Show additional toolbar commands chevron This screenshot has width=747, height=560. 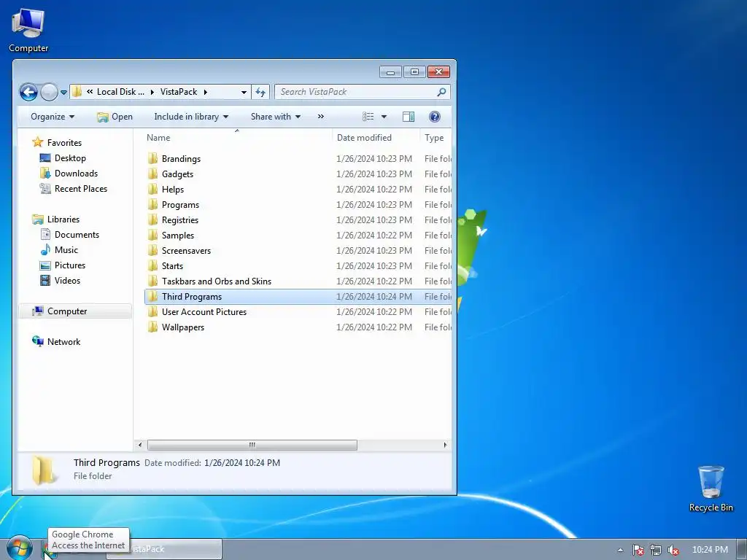pos(321,117)
